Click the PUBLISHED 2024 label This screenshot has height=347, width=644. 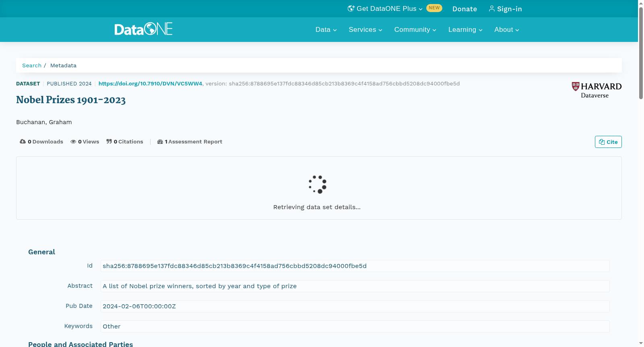69,83
